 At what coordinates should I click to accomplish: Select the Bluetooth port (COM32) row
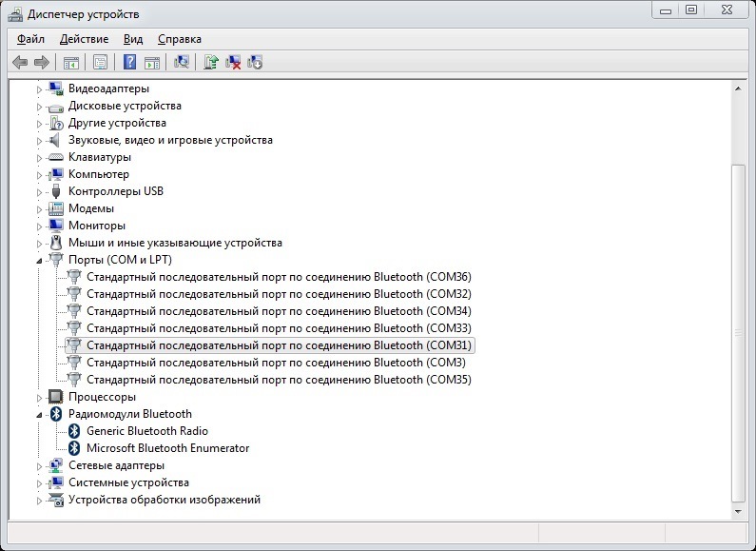click(x=279, y=294)
